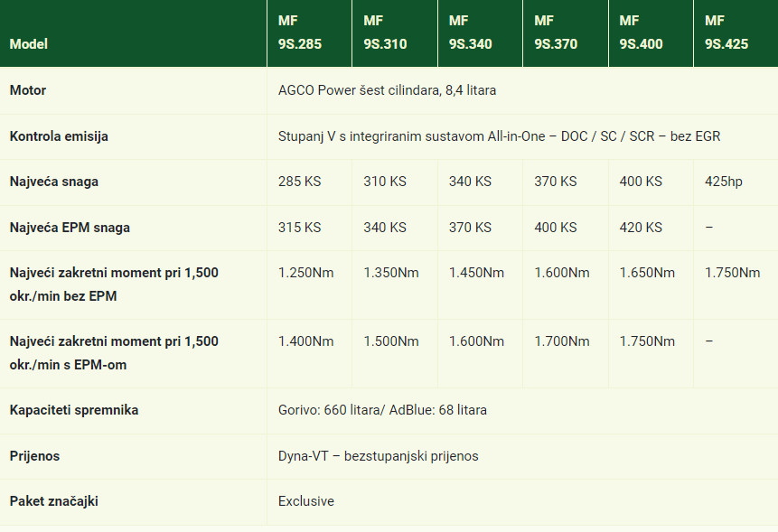
Task: Select the MF 9S.310 column header
Action: point(385,33)
